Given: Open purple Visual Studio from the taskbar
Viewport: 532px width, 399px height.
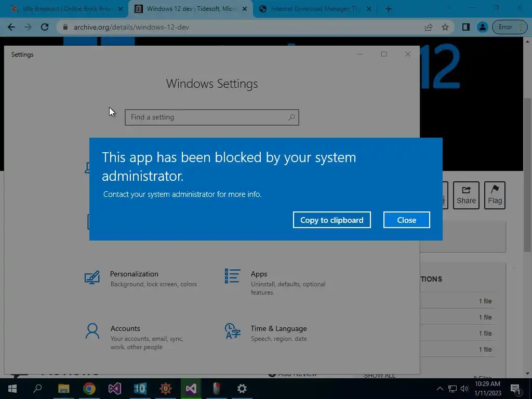Looking at the screenshot, I should [x=115, y=389].
